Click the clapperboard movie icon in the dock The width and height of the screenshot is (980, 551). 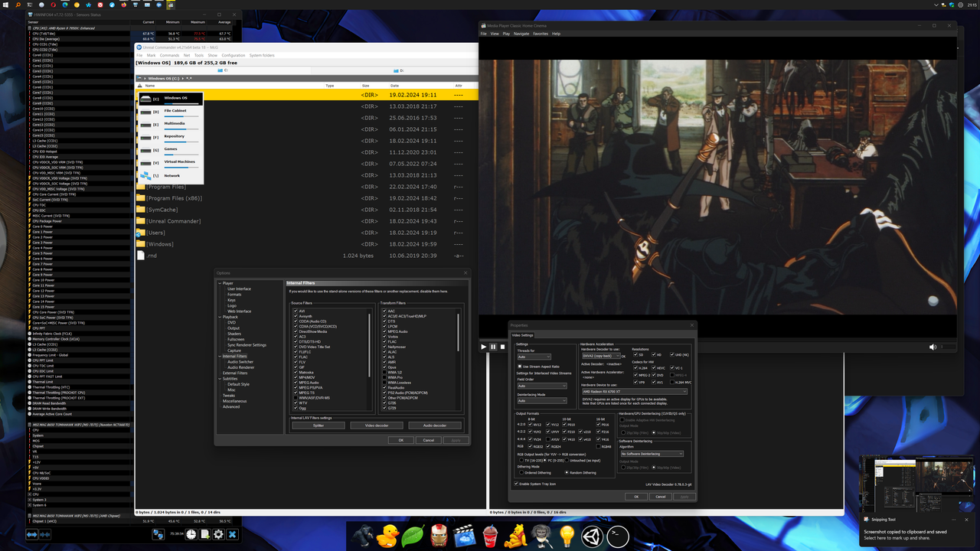point(464,535)
